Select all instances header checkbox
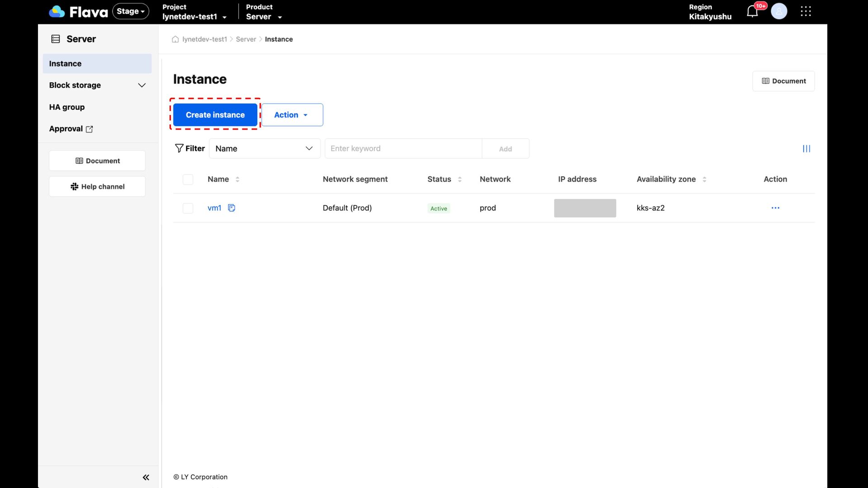The height and width of the screenshot is (488, 868). [x=188, y=179]
